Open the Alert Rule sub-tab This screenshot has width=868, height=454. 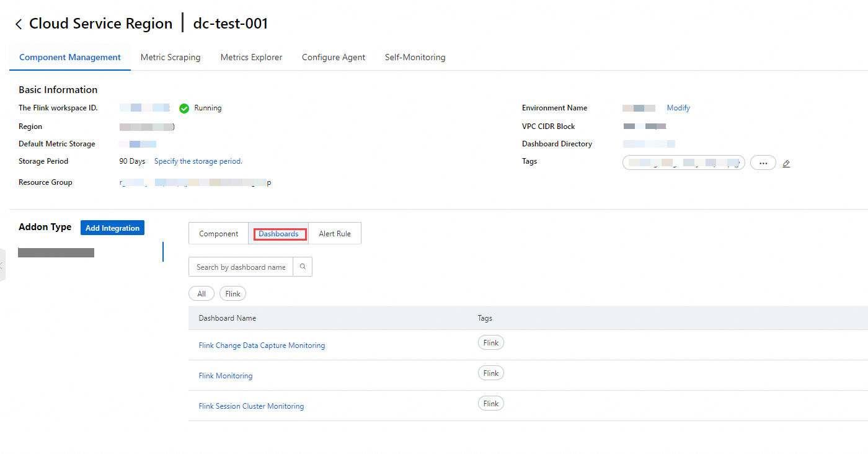[335, 234]
